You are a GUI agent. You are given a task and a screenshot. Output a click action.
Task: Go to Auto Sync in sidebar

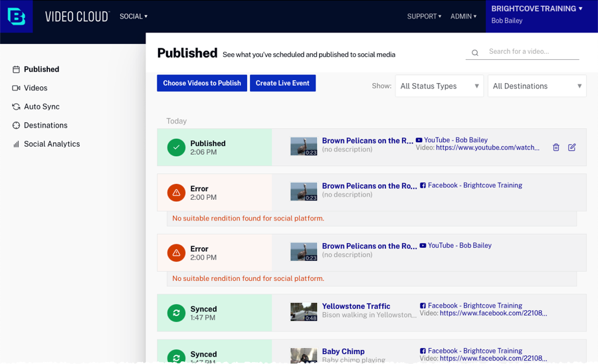pos(42,106)
